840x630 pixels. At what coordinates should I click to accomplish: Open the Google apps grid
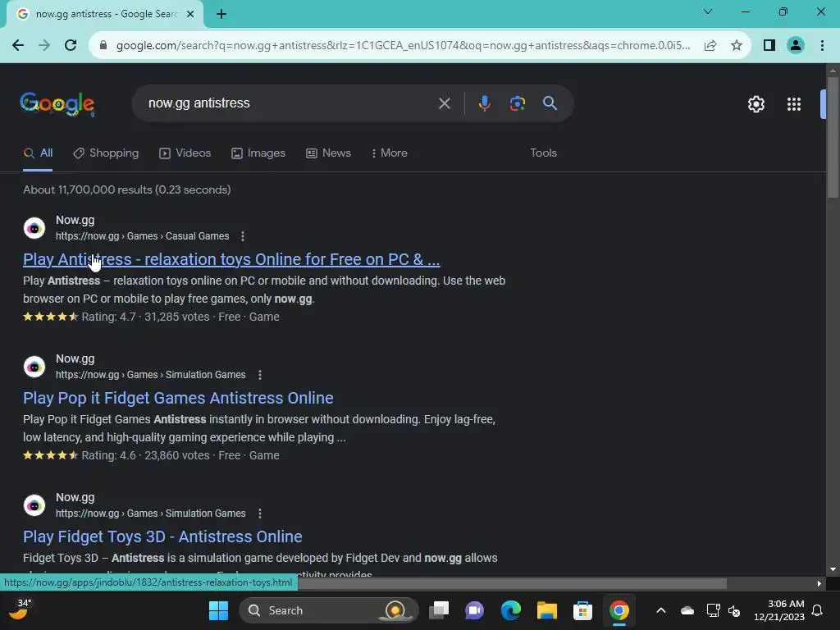click(794, 104)
